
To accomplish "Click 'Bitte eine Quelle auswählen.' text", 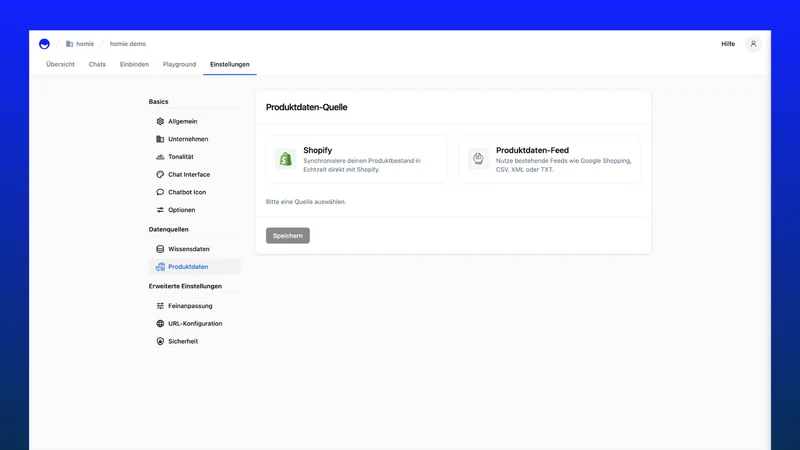I will (306, 202).
